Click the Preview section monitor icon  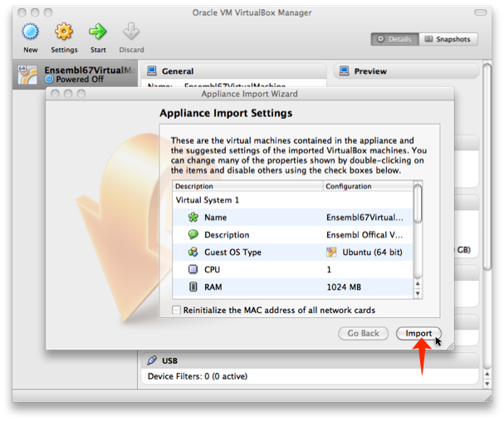point(345,71)
